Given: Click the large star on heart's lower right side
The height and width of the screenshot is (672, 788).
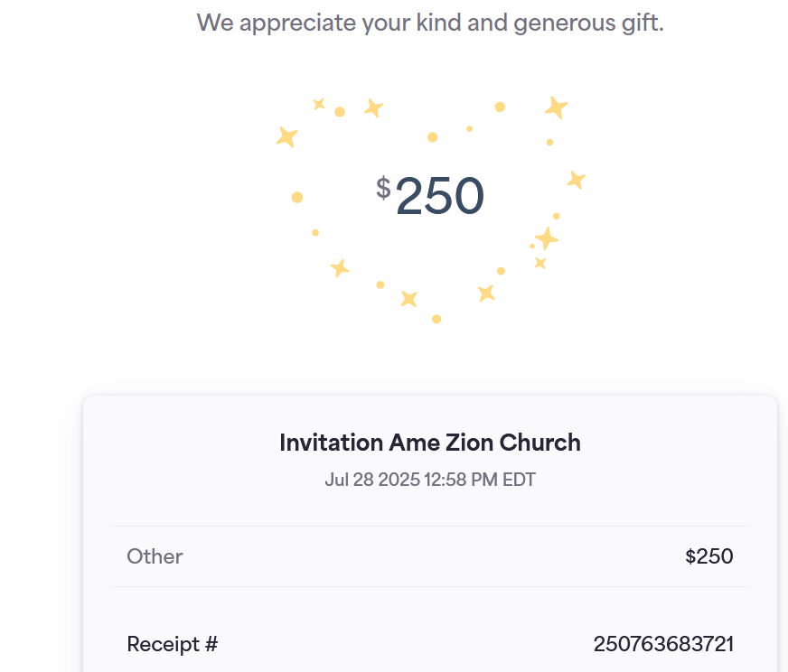Looking at the screenshot, I should (546, 238).
